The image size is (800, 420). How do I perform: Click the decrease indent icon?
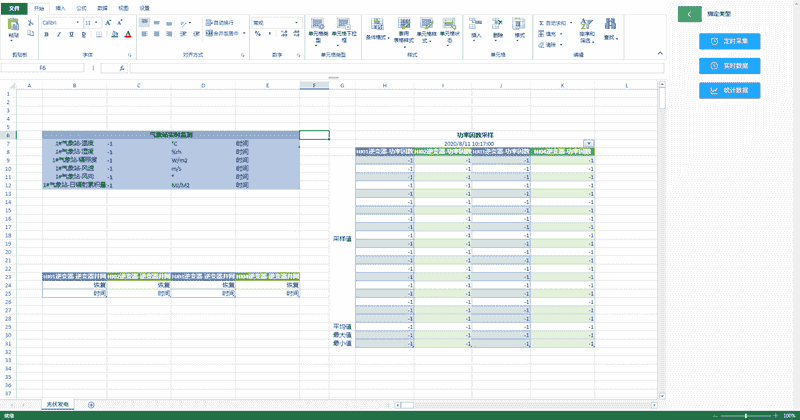183,34
